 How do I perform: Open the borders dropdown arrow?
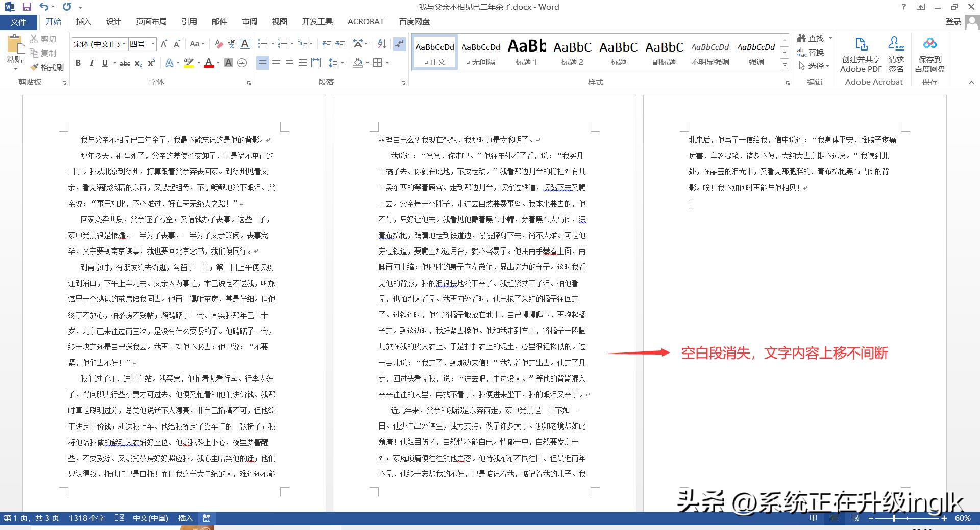[387, 63]
